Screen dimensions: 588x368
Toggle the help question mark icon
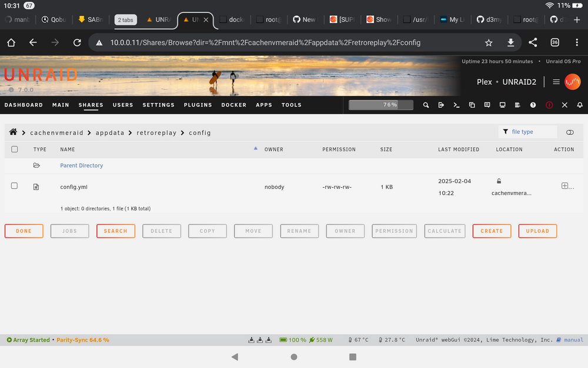(533, 105)
